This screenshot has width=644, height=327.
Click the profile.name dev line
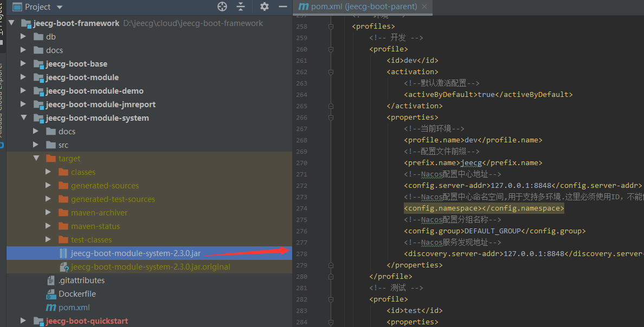pos(473,140)
